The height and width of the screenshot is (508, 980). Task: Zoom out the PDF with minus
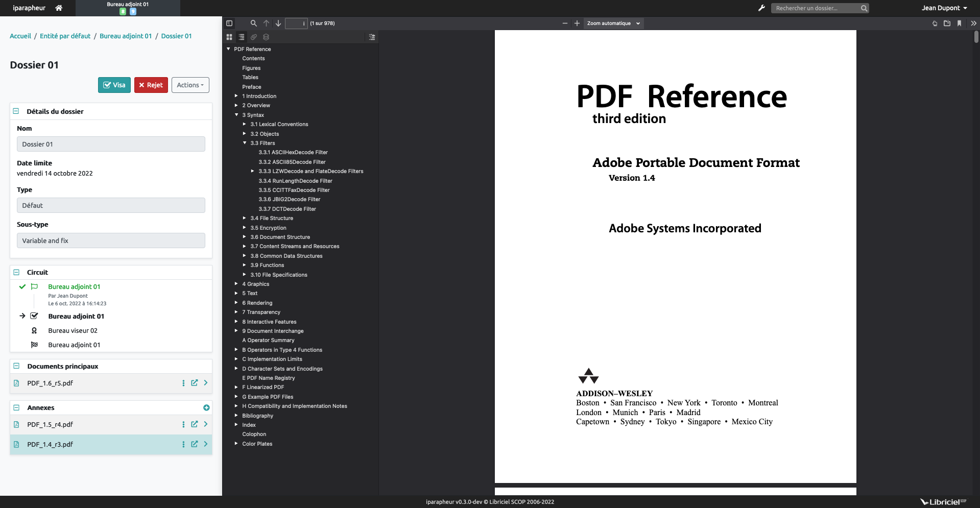[565, 23]
